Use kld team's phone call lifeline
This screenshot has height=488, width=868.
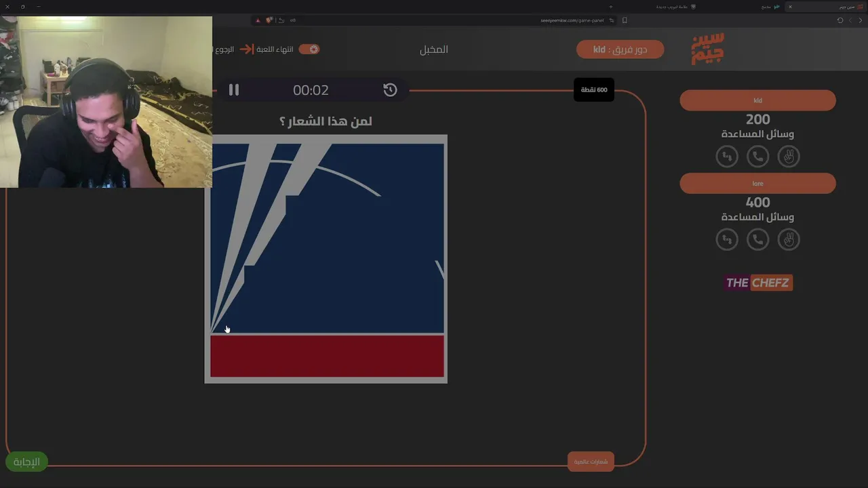757,157
